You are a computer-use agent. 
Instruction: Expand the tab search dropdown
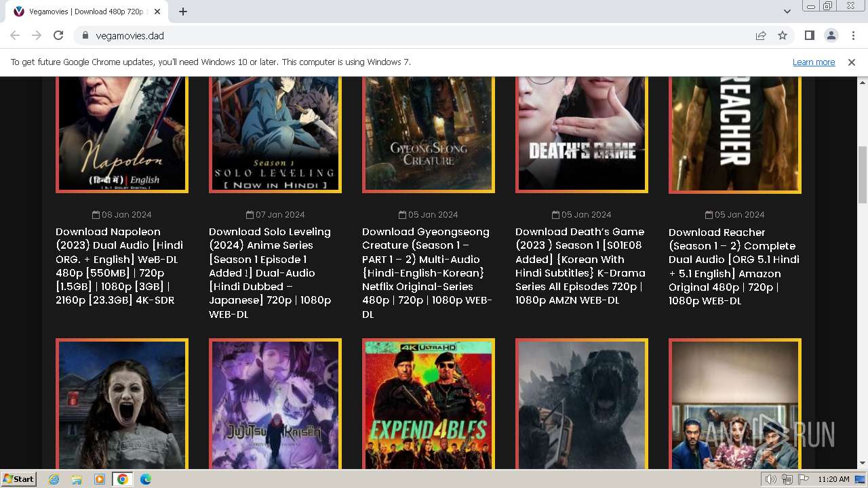787,12
